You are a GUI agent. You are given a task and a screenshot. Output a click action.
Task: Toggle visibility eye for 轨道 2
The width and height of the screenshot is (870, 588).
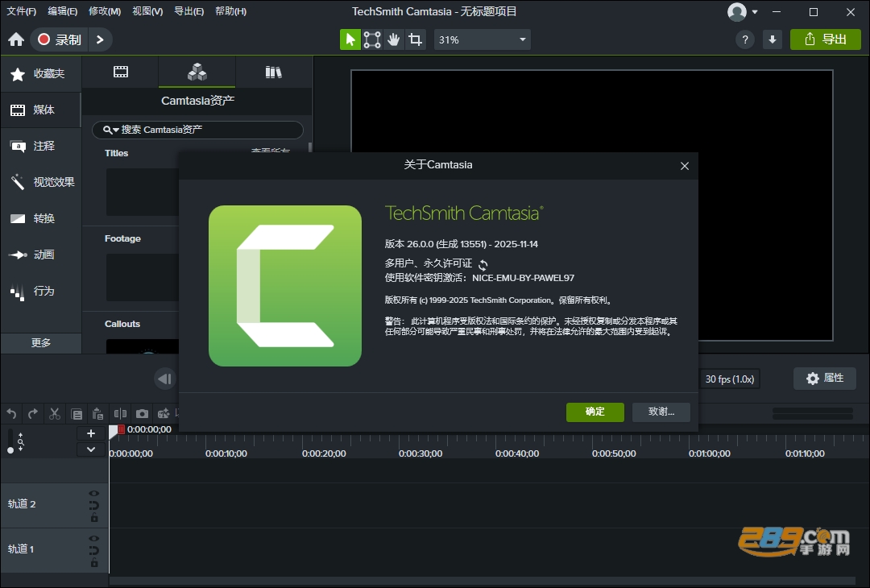[x=93, y=493]
